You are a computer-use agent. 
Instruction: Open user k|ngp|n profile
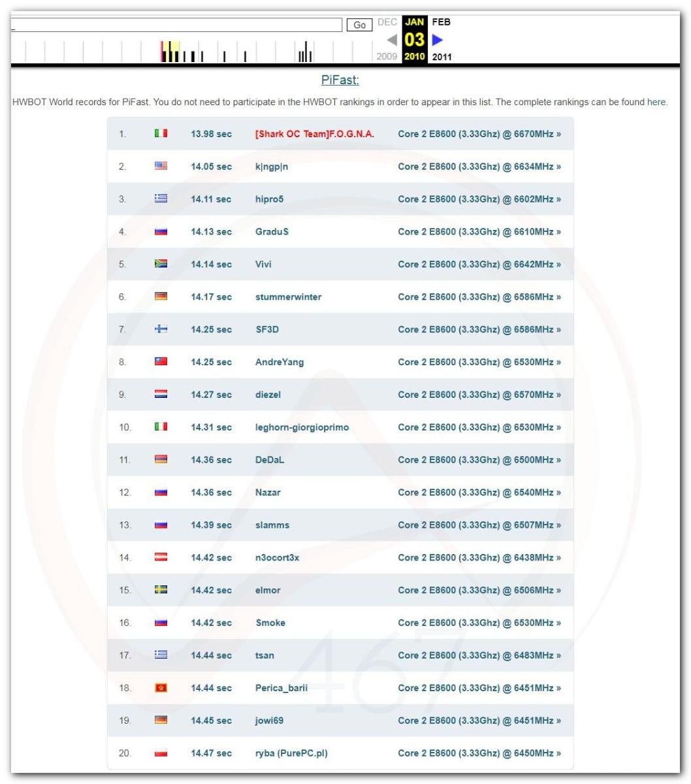pos(272,167)
